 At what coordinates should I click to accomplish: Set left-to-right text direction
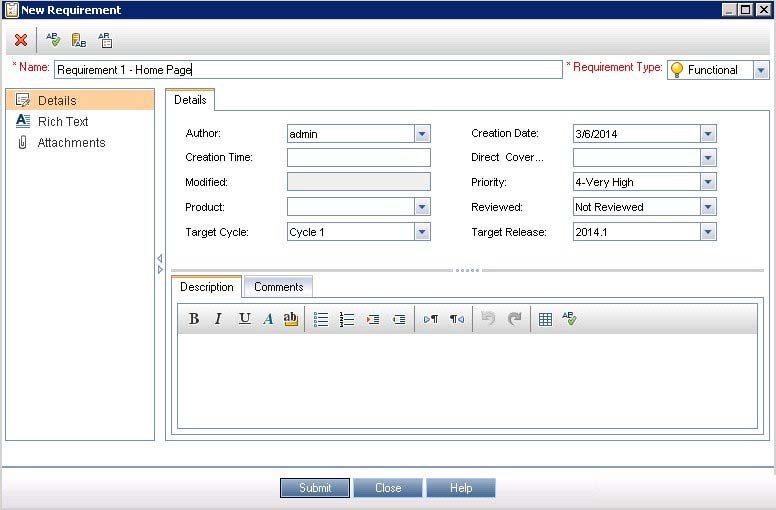click(x=431, y=320)
